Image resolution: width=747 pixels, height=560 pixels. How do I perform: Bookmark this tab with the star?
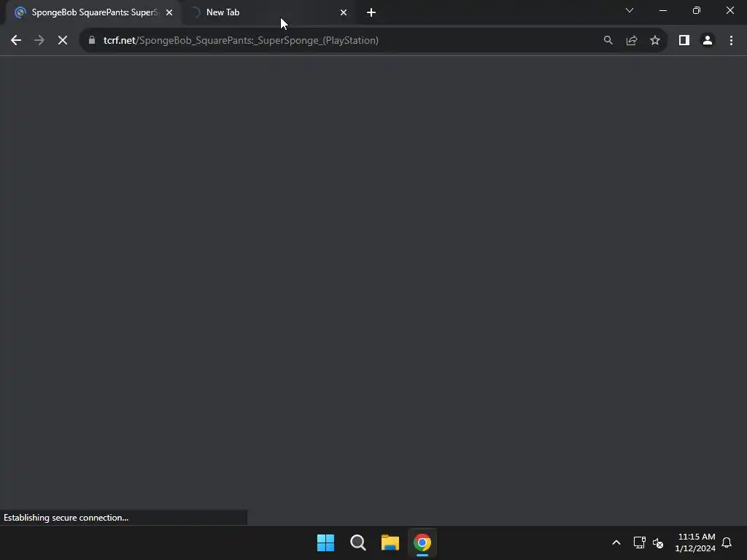(x=655, y=41)
